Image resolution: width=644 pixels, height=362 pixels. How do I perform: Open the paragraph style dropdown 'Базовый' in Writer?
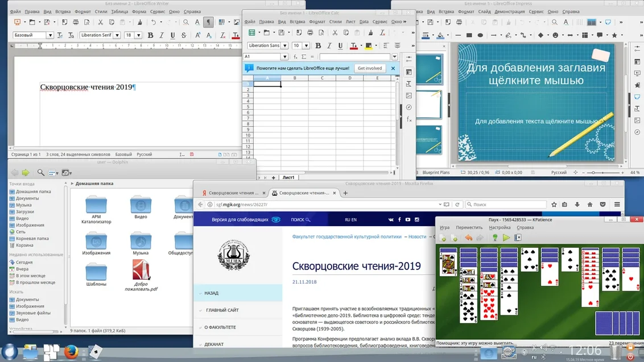coord(50,35)
